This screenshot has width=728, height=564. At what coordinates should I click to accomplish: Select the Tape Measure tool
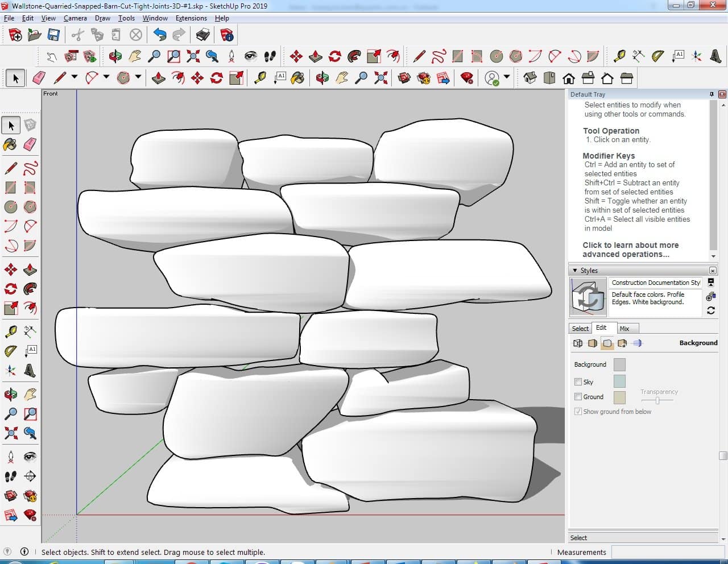point(10,331)
